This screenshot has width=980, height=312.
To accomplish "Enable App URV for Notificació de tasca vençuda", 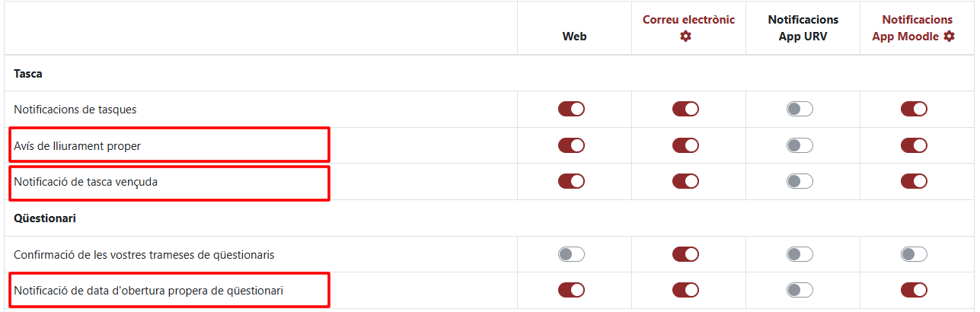I will 800,181.
